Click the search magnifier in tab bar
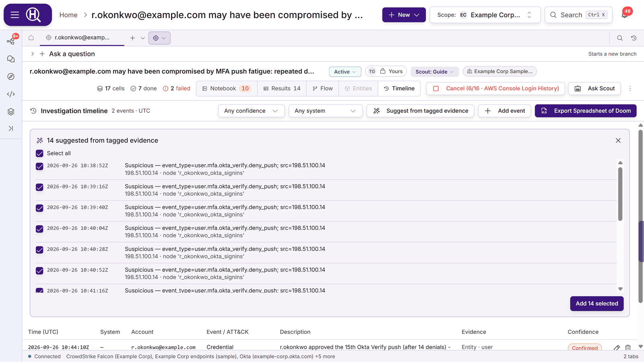The image size is (644, 362). point(620,38)
